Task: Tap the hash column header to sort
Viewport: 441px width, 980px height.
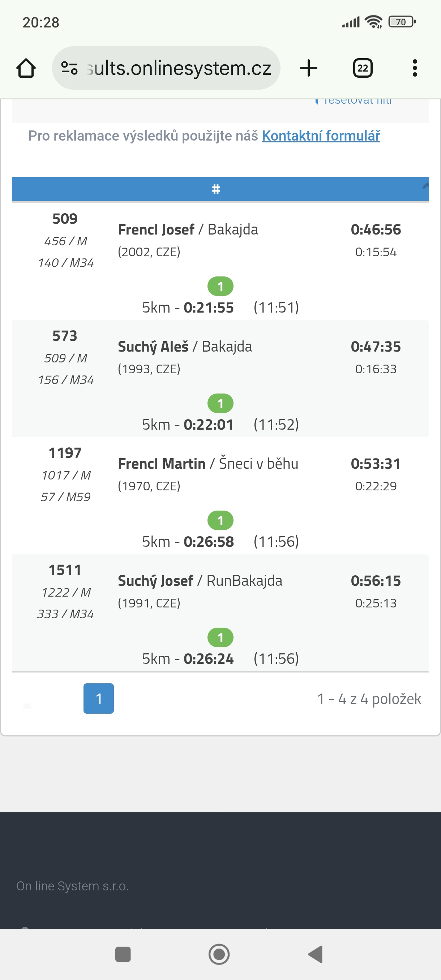Action: 216,189
